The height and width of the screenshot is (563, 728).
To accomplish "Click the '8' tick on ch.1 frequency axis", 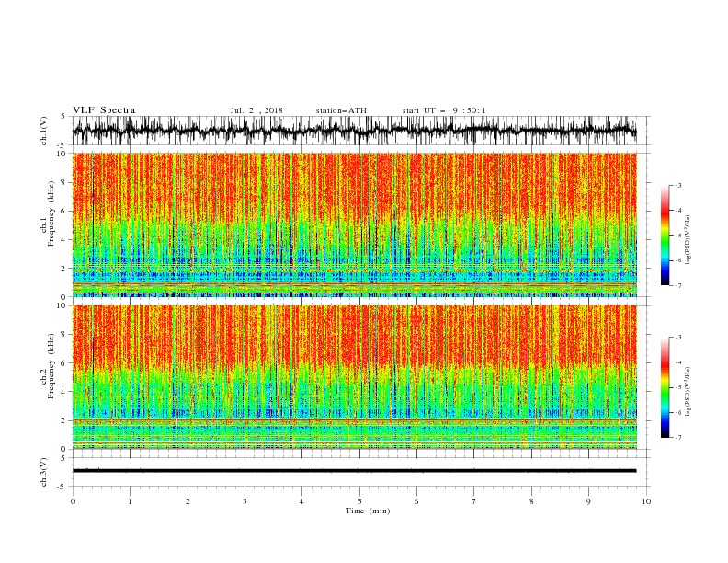I will [64, 182].
